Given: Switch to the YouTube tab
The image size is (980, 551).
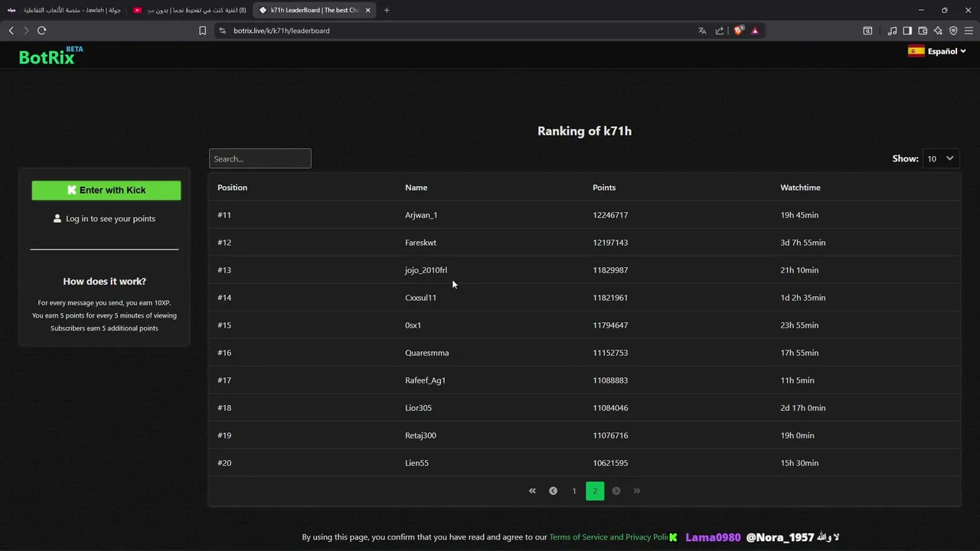Looking at the screenshot, I should click(190, 10).
